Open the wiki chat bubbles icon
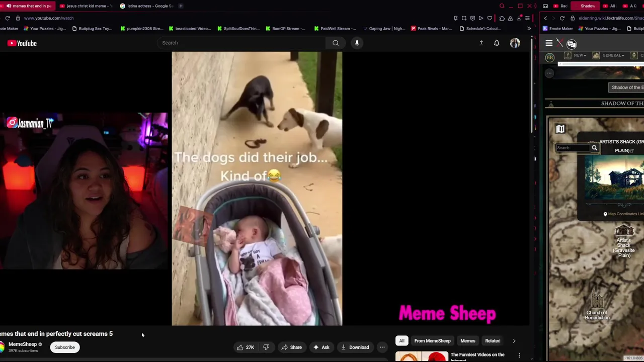The image size is (644, 362). pyautogui.click(x=571, y=44)
